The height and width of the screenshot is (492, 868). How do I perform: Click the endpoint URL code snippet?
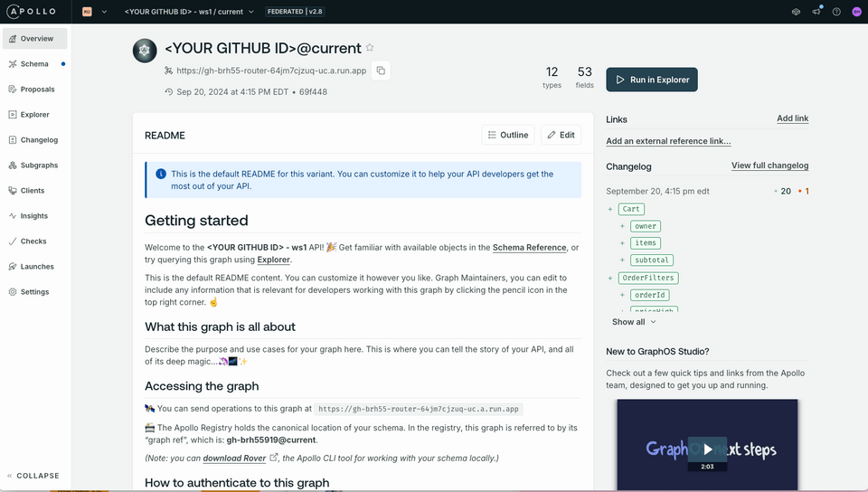[x=419, y=409]
